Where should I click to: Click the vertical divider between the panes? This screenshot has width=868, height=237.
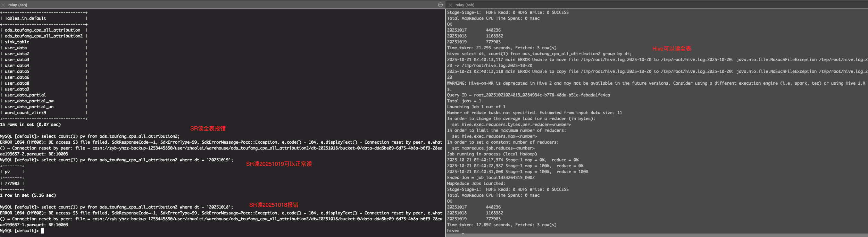(445, 121)
